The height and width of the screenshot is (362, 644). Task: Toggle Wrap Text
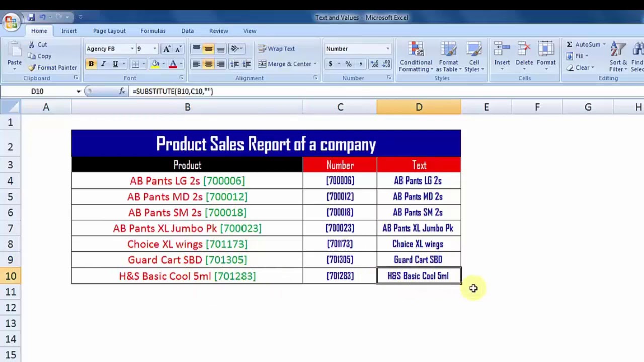click(277, 49)
